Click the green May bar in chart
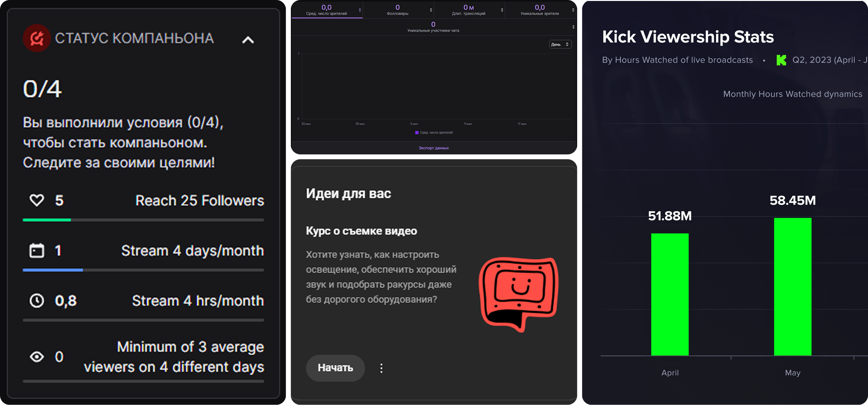This screenshot has width=868, height=405. (x=792, y=287)
